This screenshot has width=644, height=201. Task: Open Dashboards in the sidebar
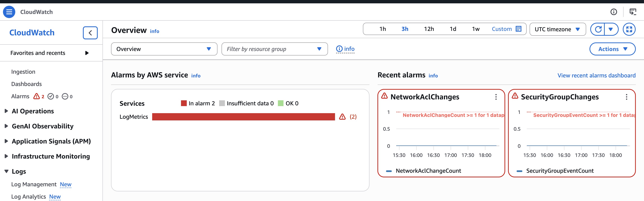tap(26, 84)
